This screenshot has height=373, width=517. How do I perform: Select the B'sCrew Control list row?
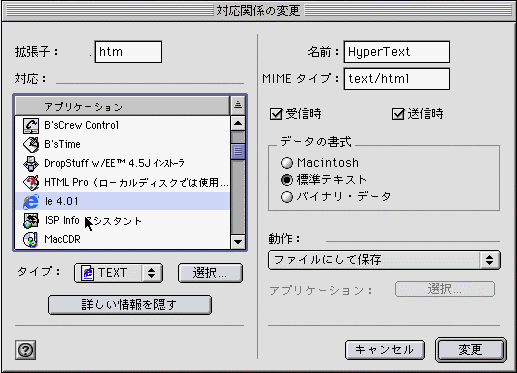pyautogui.click(x=122, y=126)
